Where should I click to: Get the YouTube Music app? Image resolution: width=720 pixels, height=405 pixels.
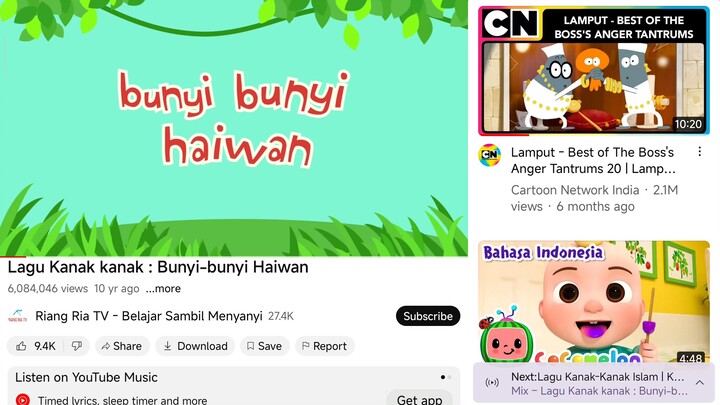419,399
